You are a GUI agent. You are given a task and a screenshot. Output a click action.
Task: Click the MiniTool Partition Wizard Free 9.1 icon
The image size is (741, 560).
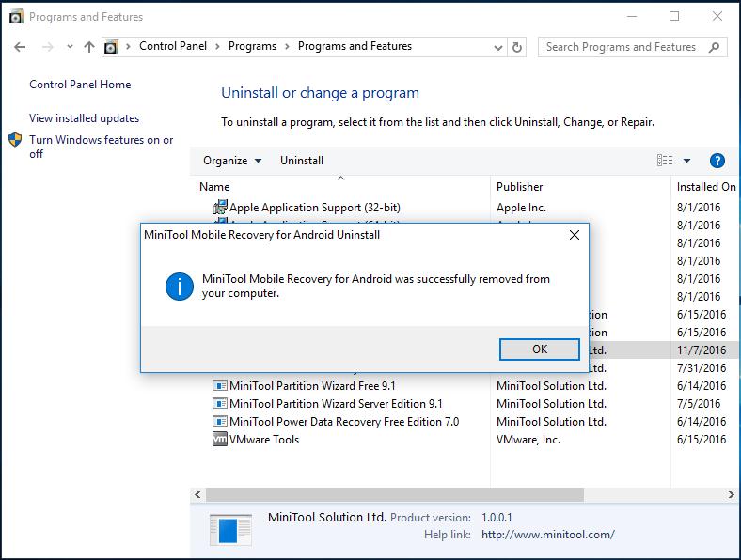pos(220,386)
